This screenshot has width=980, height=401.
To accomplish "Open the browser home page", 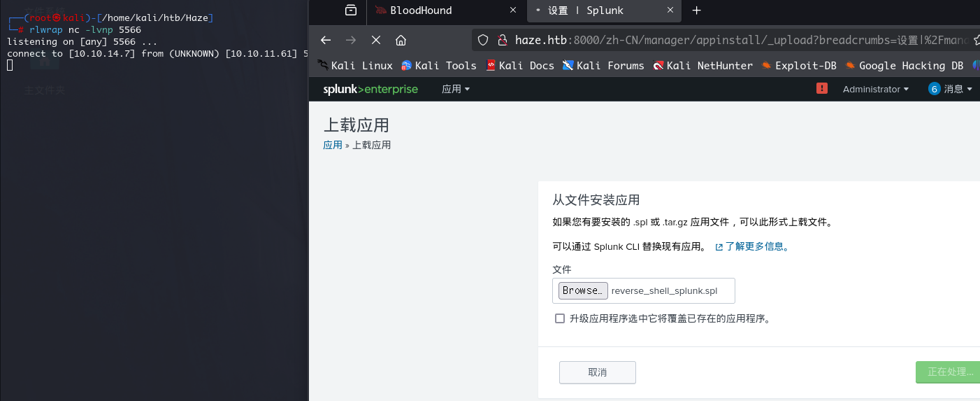I will (x=401, y=40).
